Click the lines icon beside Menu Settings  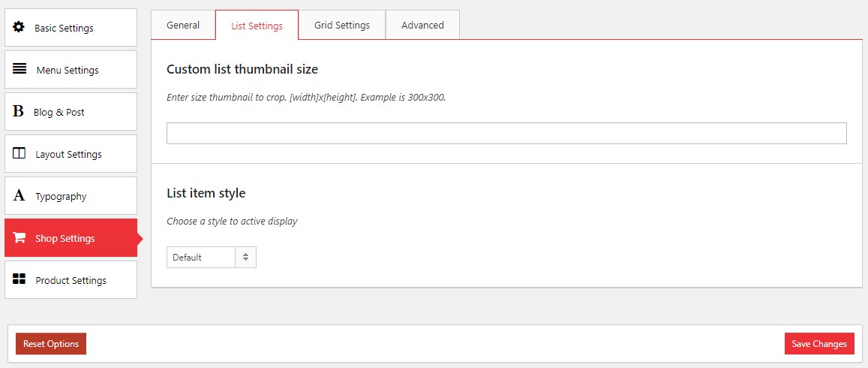point(20,69)
